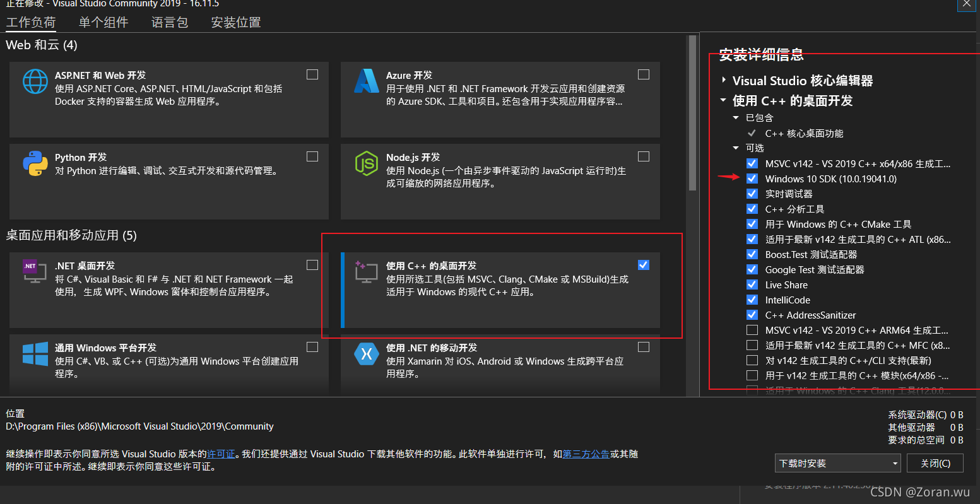Expand Visual Studio 核心编辑器 node
This screenshot has width=980, height=504.
724,81
